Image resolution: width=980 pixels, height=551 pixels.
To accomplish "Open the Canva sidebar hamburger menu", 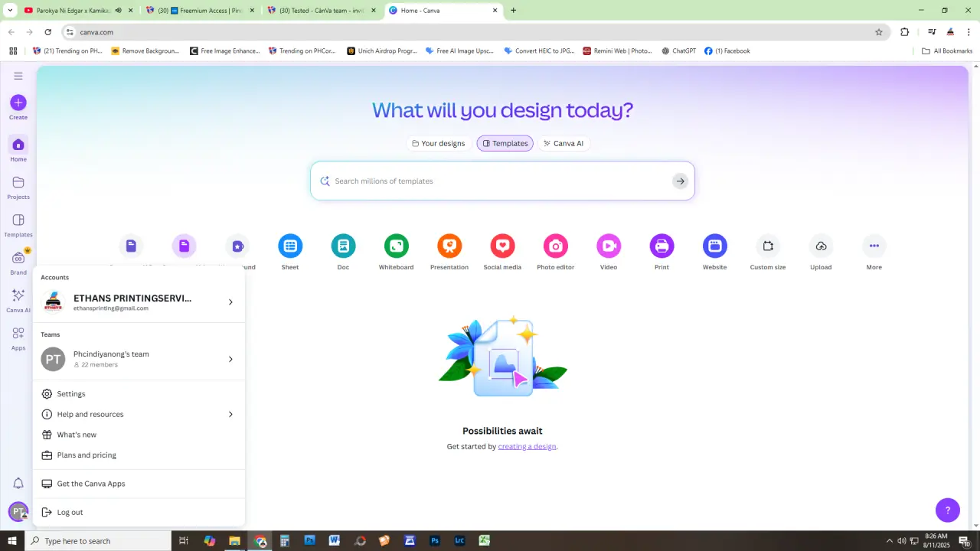I will click(x=18, y=76).
